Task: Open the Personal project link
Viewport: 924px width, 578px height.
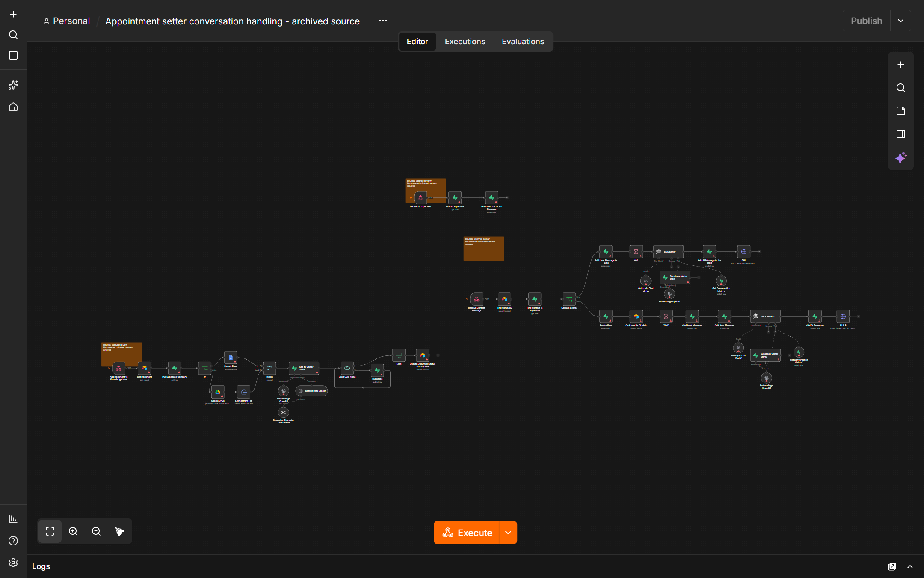Action: 67,21
